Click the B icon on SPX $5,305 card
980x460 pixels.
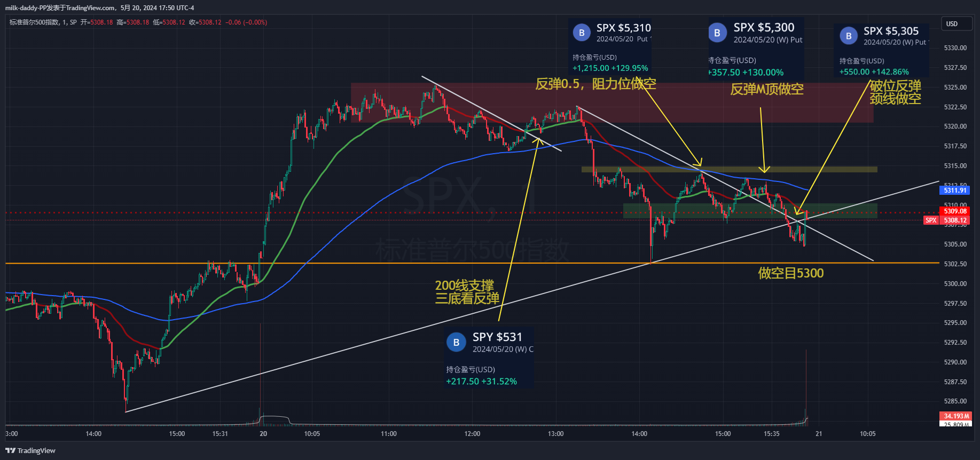(x=848, y=36)
